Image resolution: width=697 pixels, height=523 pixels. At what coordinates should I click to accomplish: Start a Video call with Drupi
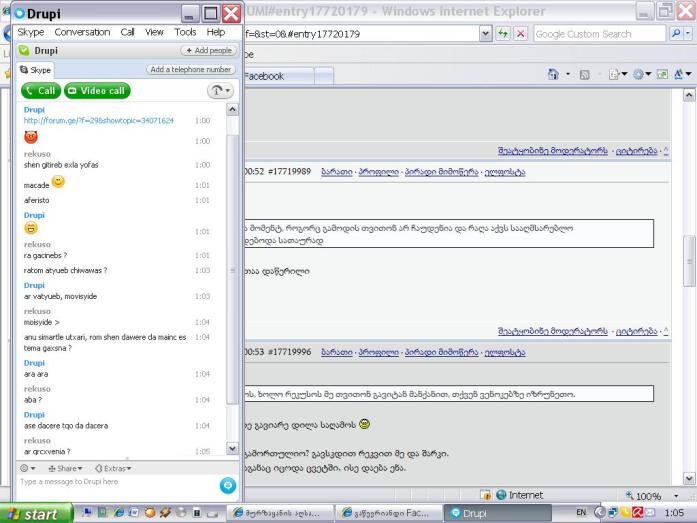[x=97, y=91]
